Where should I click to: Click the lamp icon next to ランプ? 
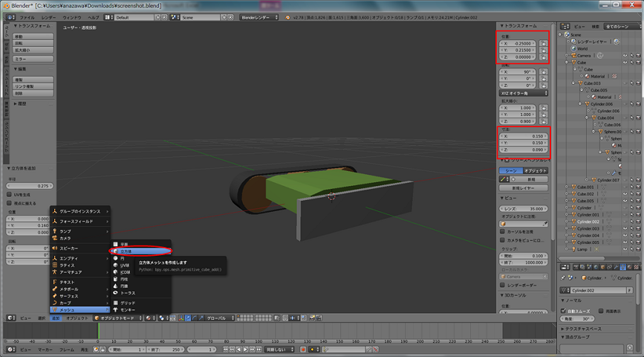[54, 231]
